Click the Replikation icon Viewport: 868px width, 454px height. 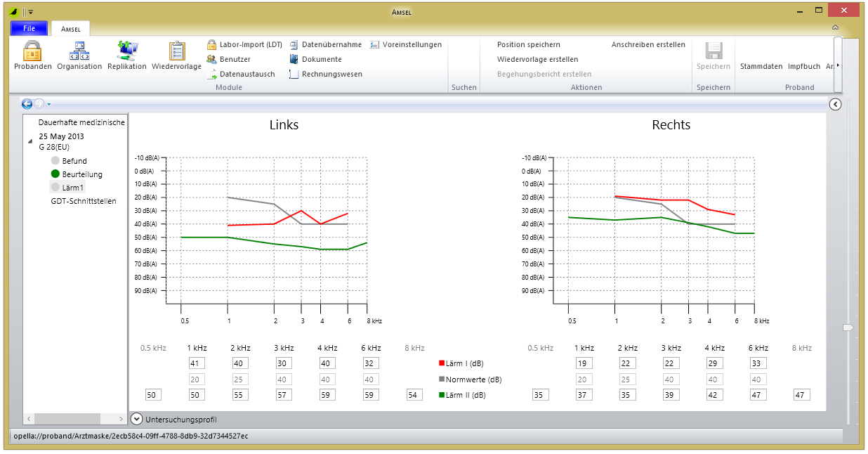pyautogui.click(x=127, y=52)
